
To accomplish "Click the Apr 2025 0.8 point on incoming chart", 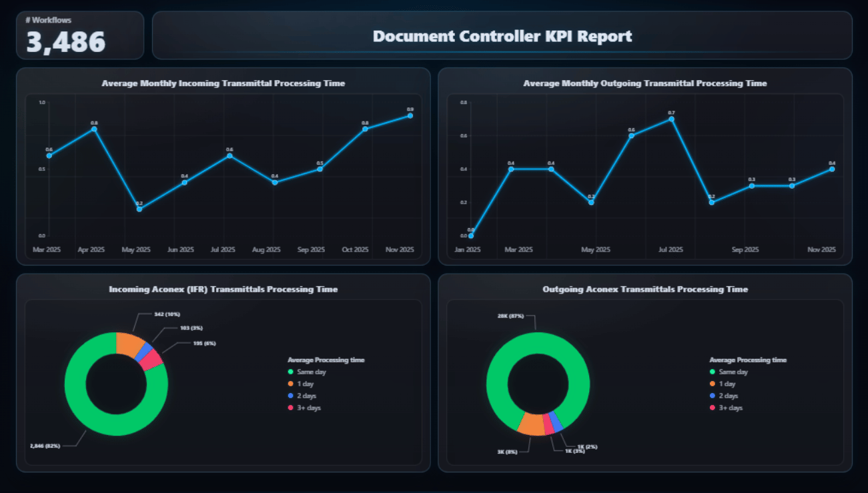I will tap(94, 129).
